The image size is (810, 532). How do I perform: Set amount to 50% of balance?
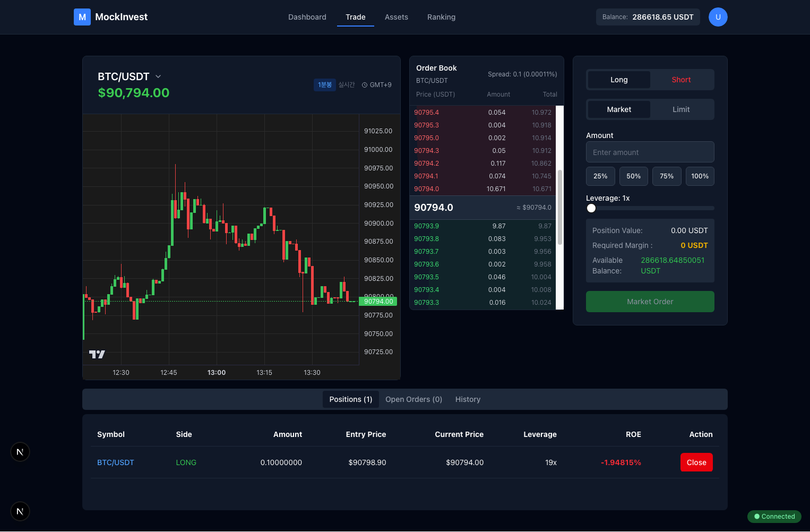pyautogui.click(x=633, y=176)
